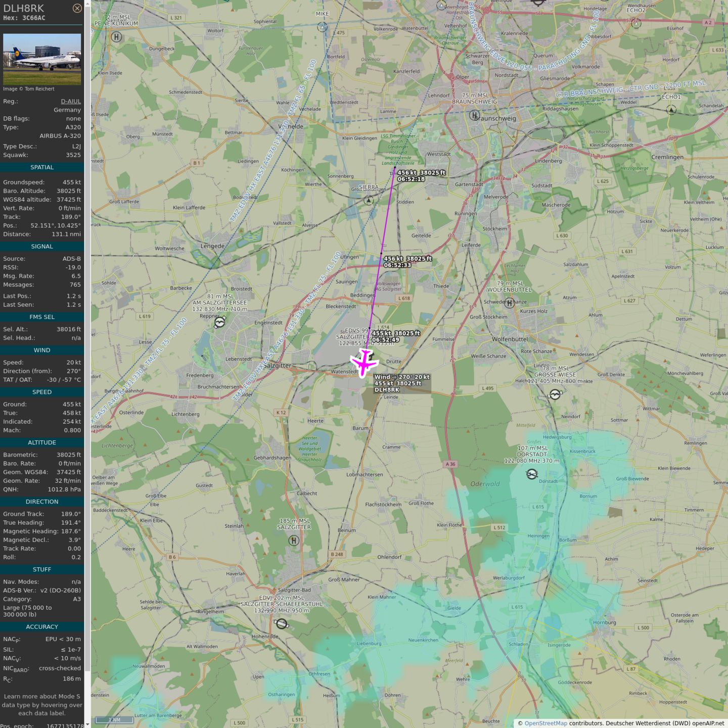Select the magenta DLH8RK aircraft icon
728x728 pixels.
(x=363, y=362)
